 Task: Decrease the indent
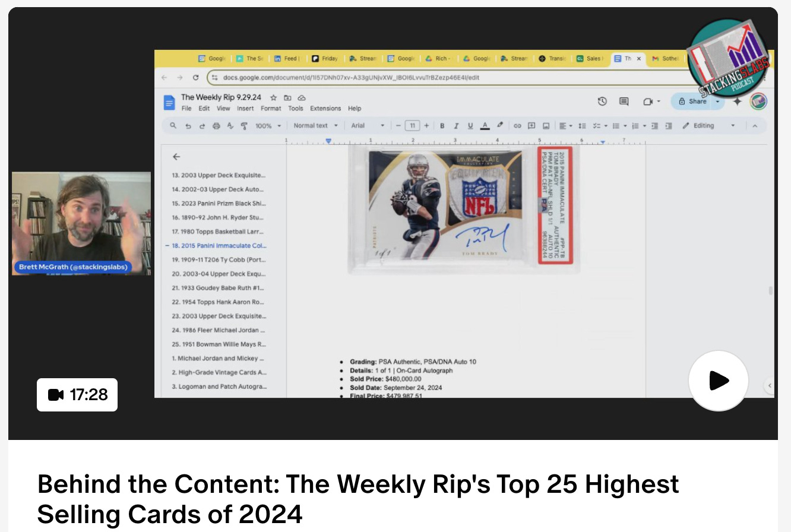click(x=654, y=126)
